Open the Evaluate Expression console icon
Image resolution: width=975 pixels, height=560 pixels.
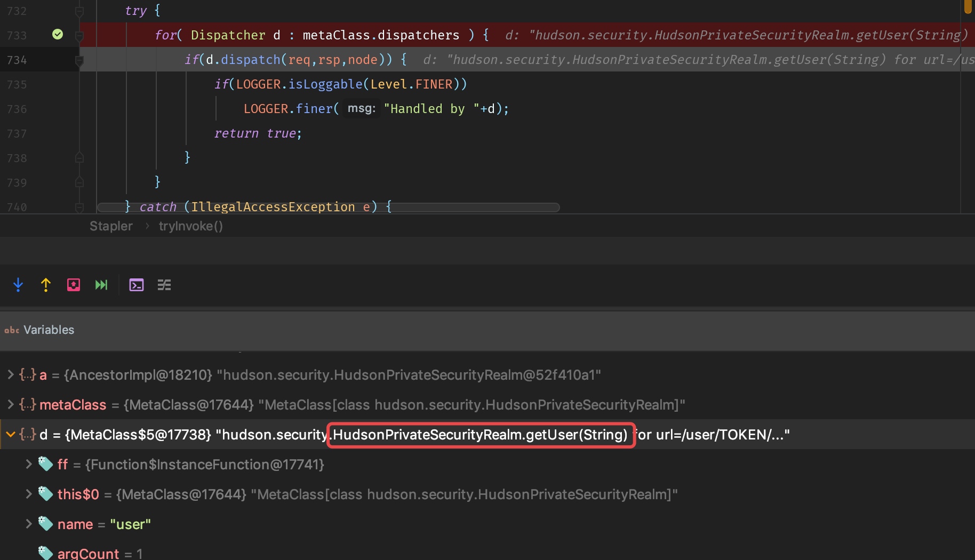[x=137, y=285]
